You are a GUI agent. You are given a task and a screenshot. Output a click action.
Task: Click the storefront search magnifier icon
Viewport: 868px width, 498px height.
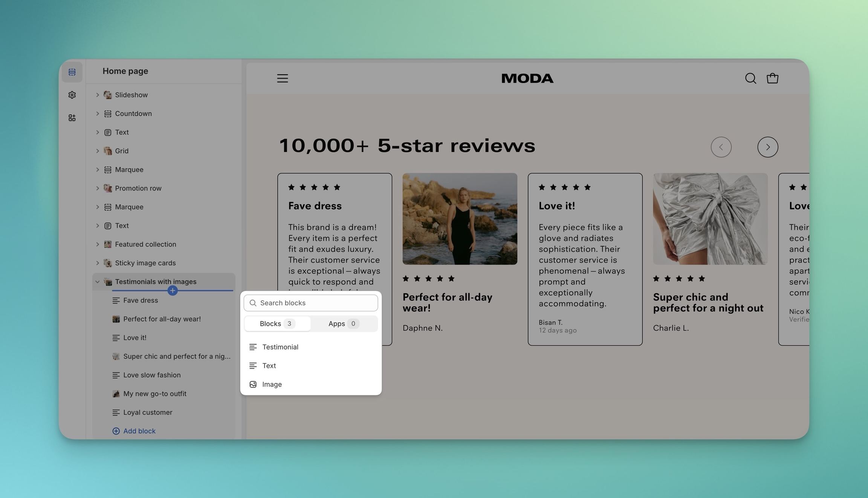[x=750, y=78]
